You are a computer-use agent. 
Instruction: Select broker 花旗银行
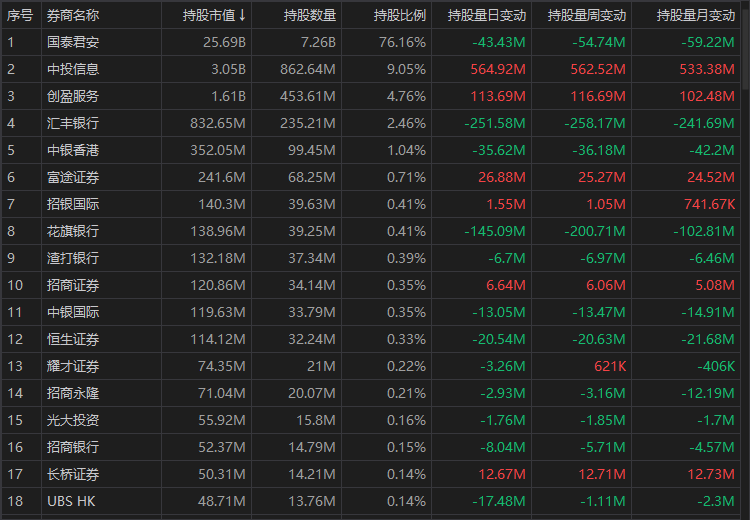click(x=73, y=231)
